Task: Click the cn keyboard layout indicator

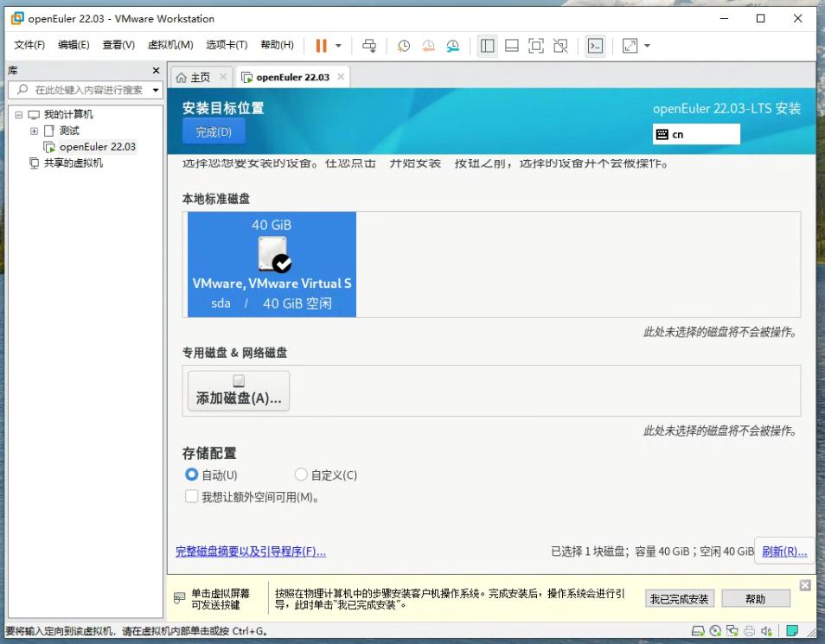Action: pos(696,134)
